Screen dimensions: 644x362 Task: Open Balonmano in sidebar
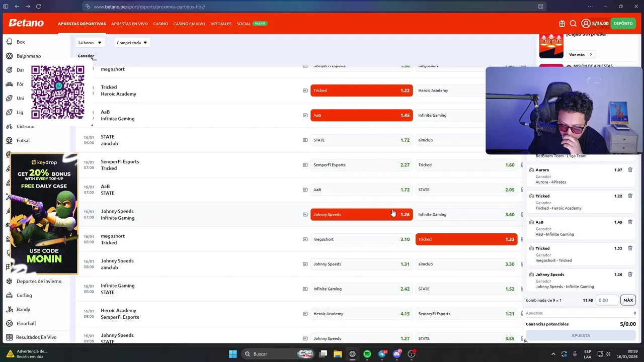pos(29,56)
